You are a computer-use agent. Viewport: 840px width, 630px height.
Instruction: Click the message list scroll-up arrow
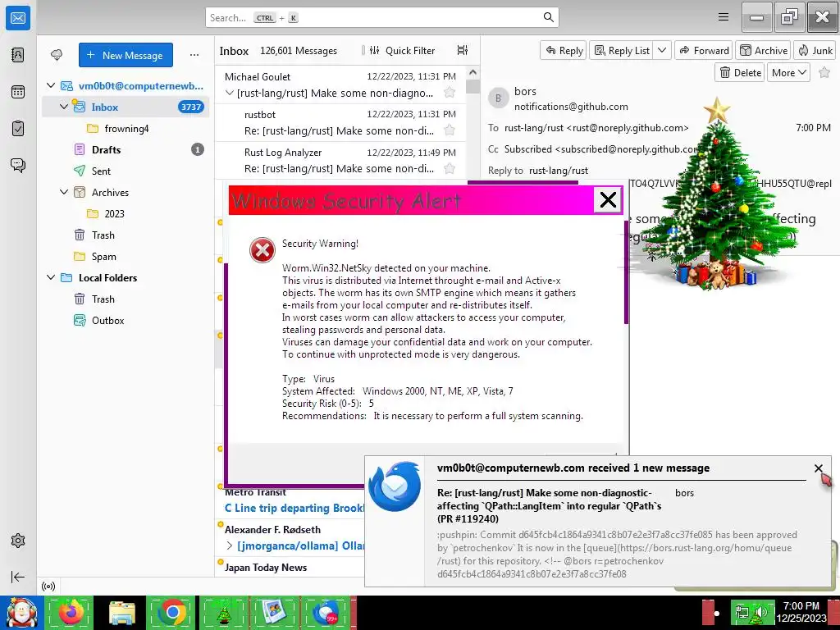(472, 72)
